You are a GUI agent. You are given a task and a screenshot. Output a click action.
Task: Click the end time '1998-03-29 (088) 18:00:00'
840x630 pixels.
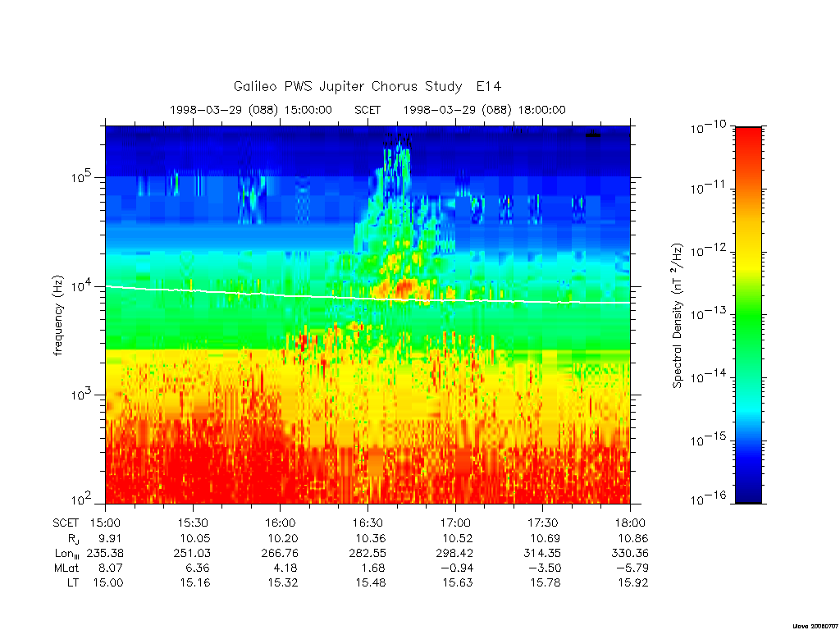[x=484, y=110]
